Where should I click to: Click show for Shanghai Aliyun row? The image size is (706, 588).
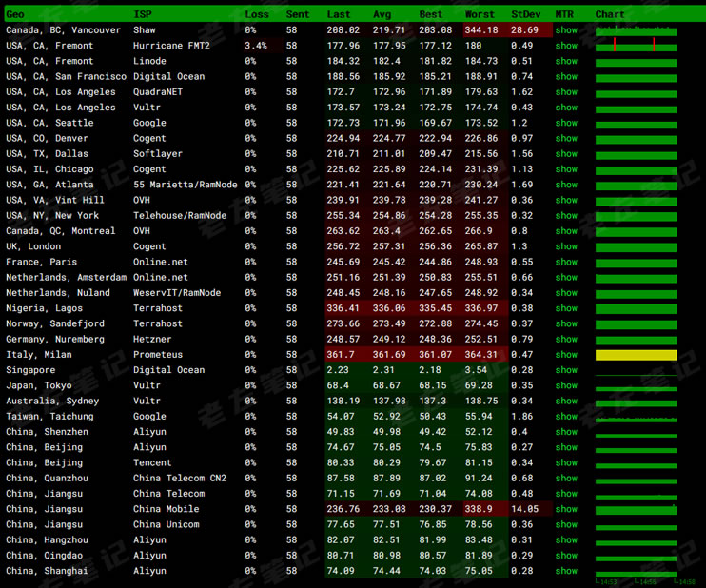566,571
